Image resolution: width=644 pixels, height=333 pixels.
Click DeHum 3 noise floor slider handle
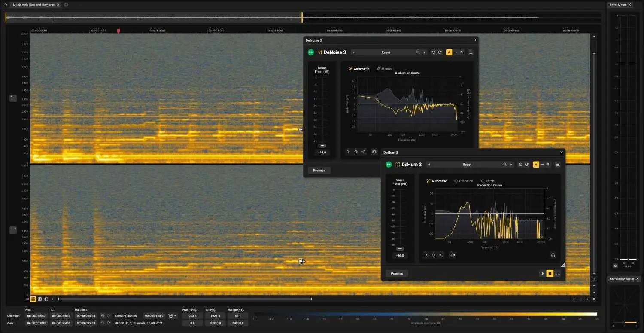coord(400,249)
